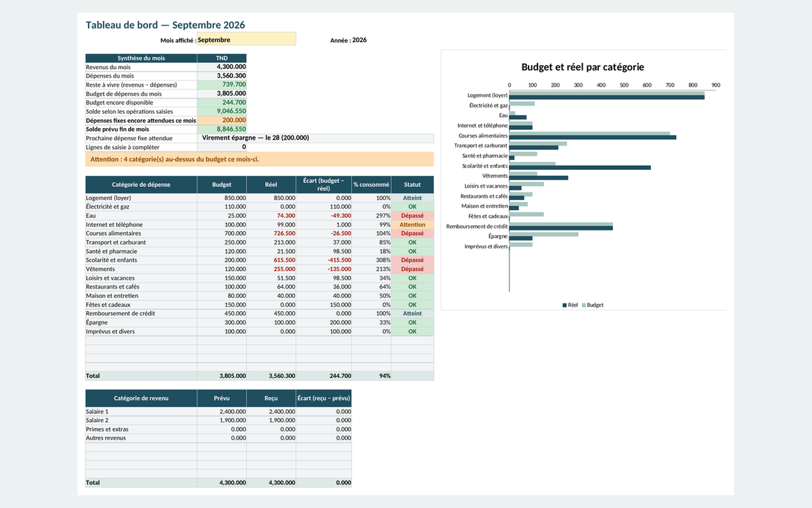Click the 'Écart (budget – réel)' column header
Viewport: 812px width, 508px height.
[x=323, y=184]
